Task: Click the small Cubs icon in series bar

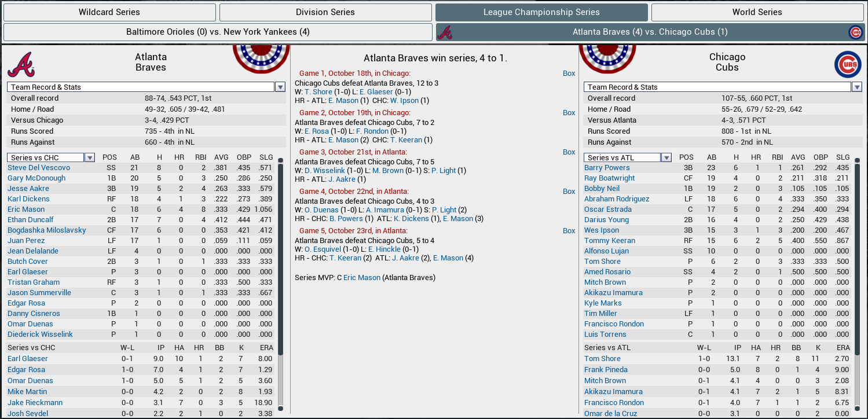Action: (855, 32)
